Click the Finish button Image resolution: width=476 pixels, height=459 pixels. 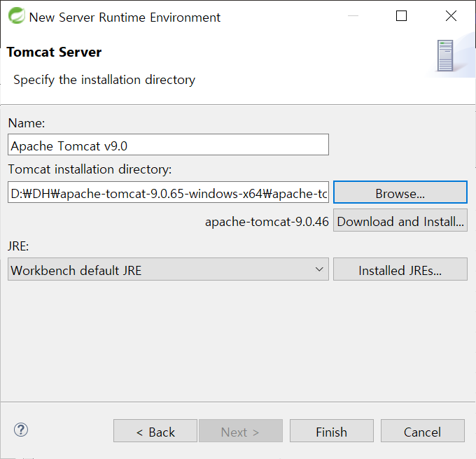point(332,431)
